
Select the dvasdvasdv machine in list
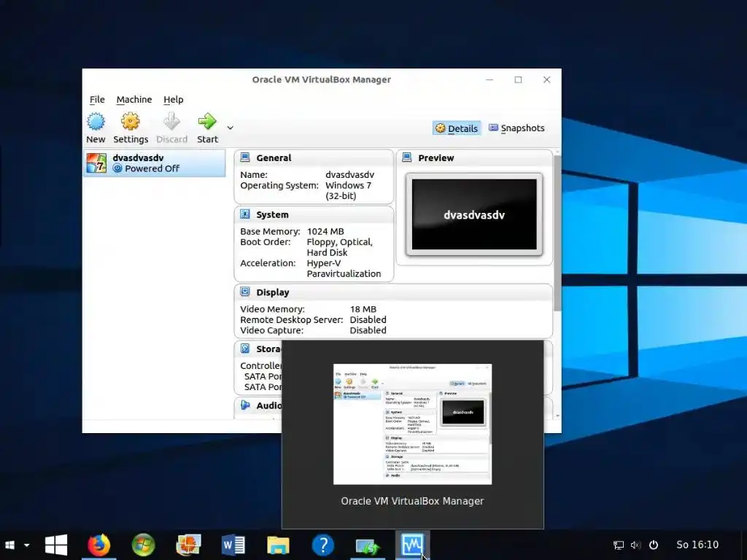[155, 163]
